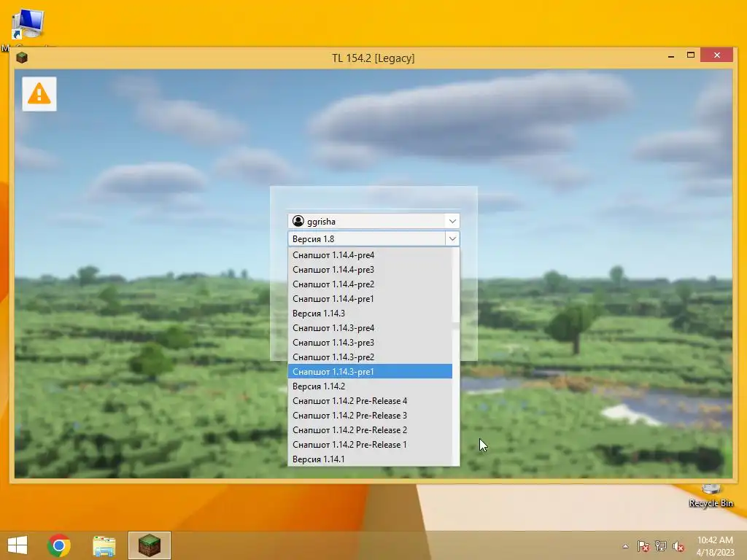Launch Google Chrome from the taskbar
This screenshot has width=747, height=560.
[59, 545]
